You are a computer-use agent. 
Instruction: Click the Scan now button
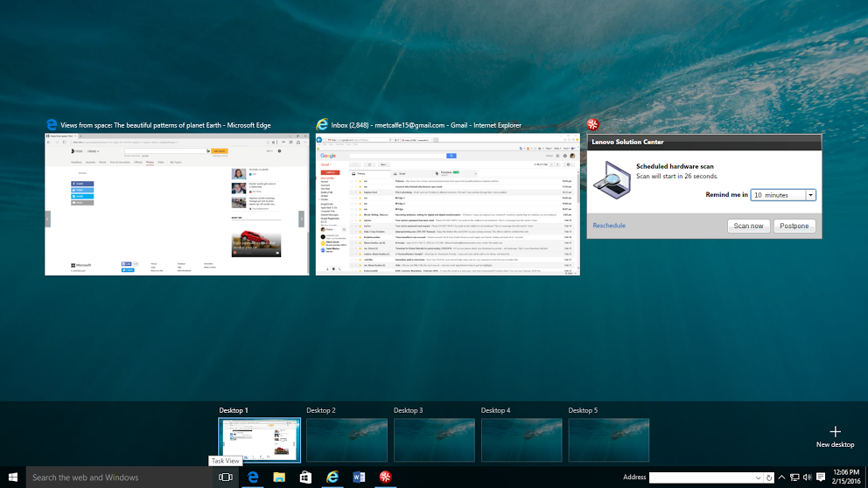748,226
